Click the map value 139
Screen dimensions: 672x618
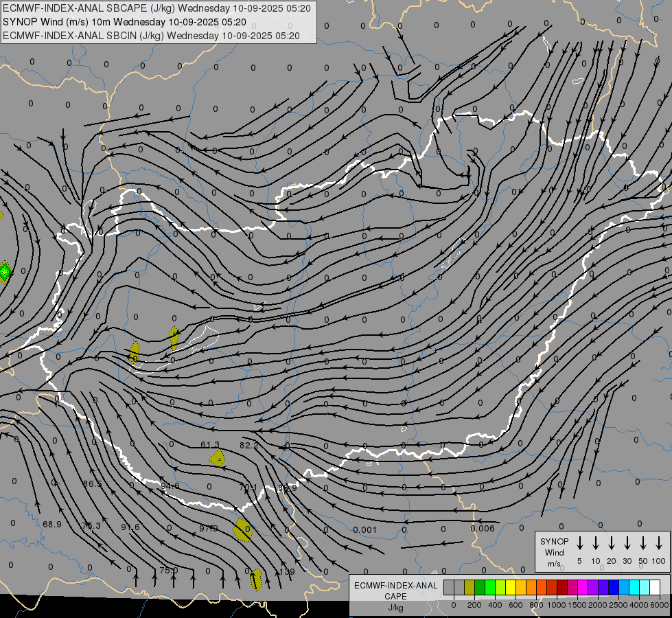tap(287, 572)
